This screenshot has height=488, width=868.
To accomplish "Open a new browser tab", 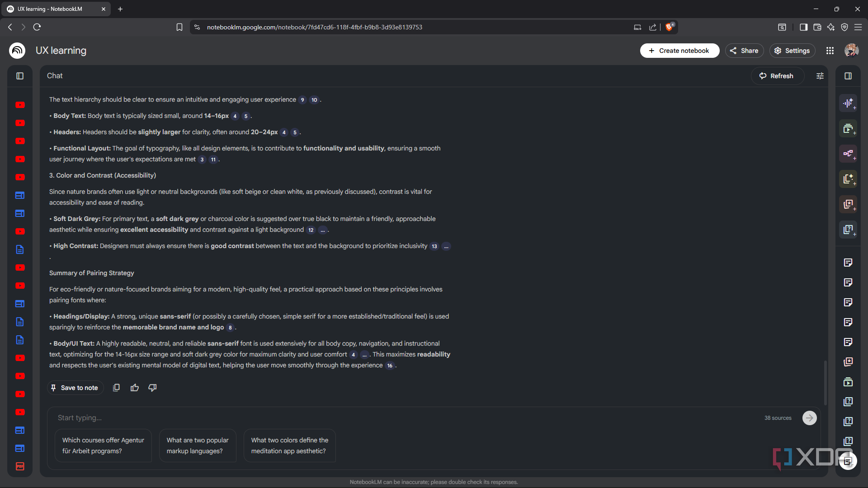I will click(120, 9).
